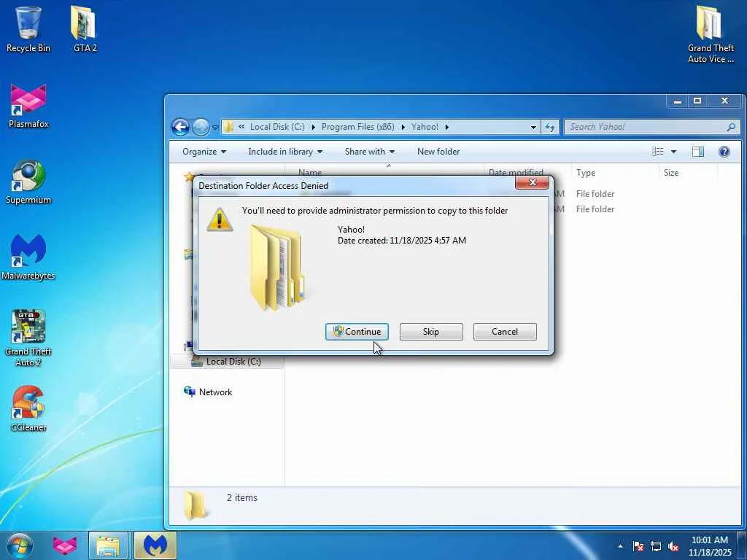Open Plasmafox from the taskbar
Image resolution: width=747 pixels, height=560 pixels.
[65, 545]
